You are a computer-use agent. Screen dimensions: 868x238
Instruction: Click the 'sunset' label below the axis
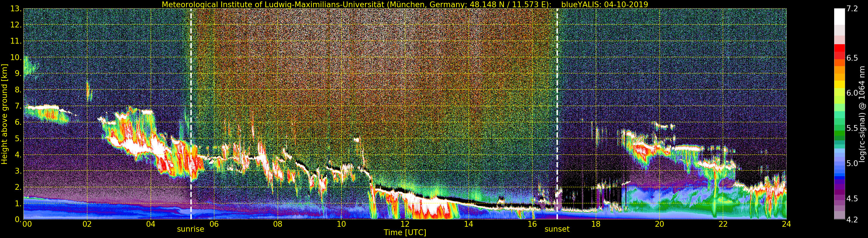pos(557,229)
